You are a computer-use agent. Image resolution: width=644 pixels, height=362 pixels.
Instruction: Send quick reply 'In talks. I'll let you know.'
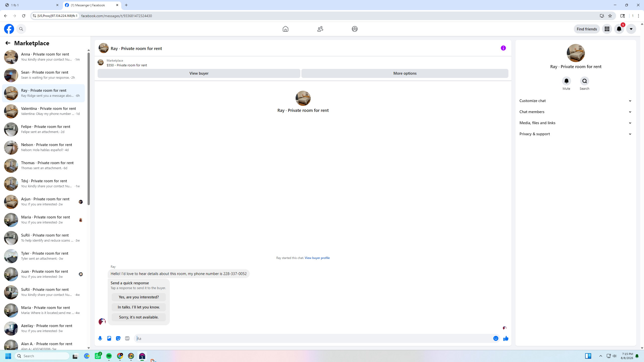pyautogui.click(x=139, y=307)
